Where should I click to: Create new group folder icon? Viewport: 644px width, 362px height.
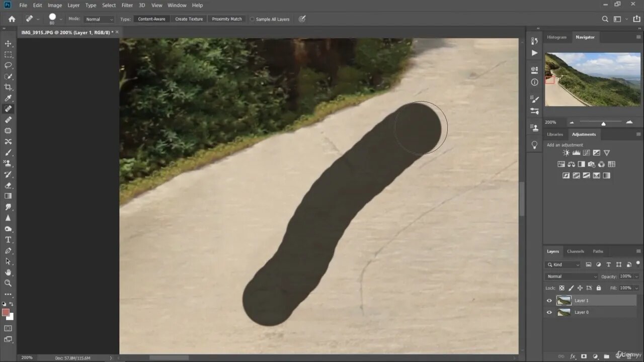point(606,356)
